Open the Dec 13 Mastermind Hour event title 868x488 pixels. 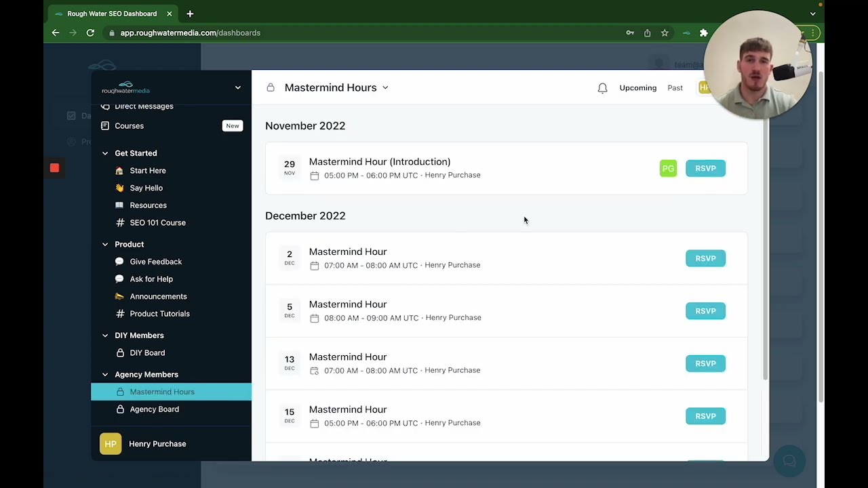pos(348,357)
